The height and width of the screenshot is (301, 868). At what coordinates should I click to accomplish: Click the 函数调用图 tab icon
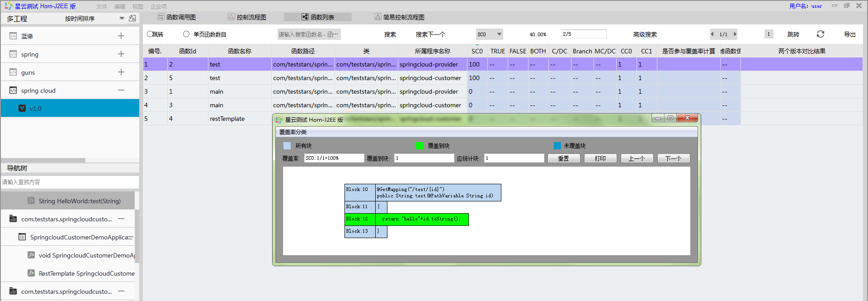160,17
